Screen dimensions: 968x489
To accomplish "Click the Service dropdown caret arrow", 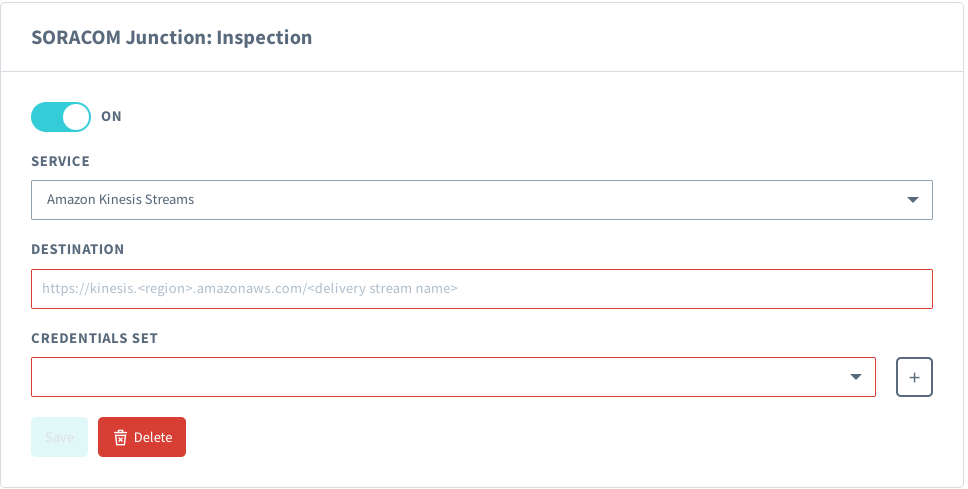I will click(x=912, y=200).
